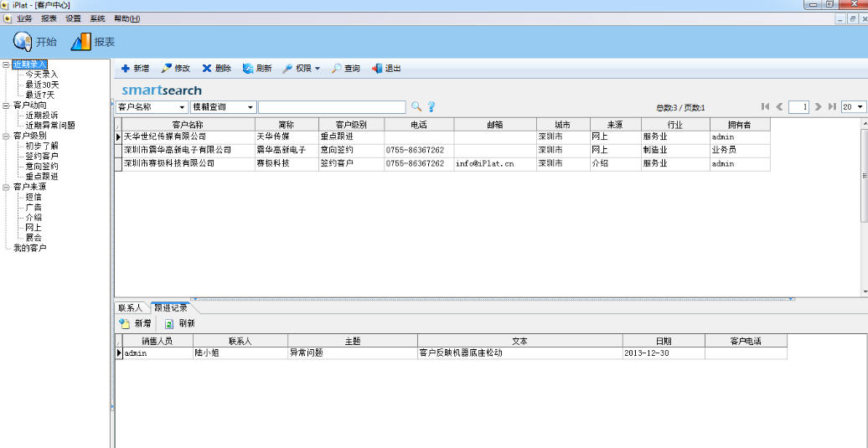Click the 查询 (query) magnifier in toolbar

pos(337,69)
